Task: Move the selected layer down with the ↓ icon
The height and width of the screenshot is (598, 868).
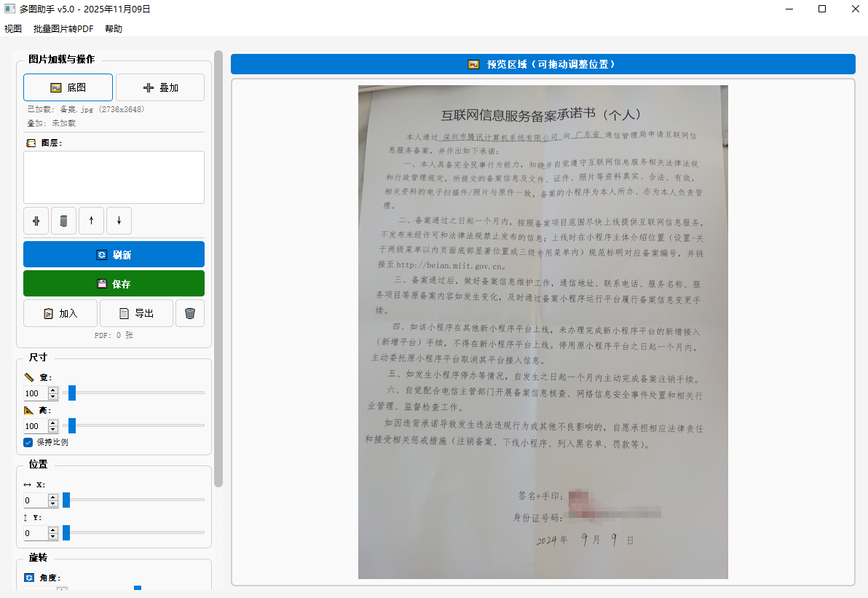Action: coord(119,221)
